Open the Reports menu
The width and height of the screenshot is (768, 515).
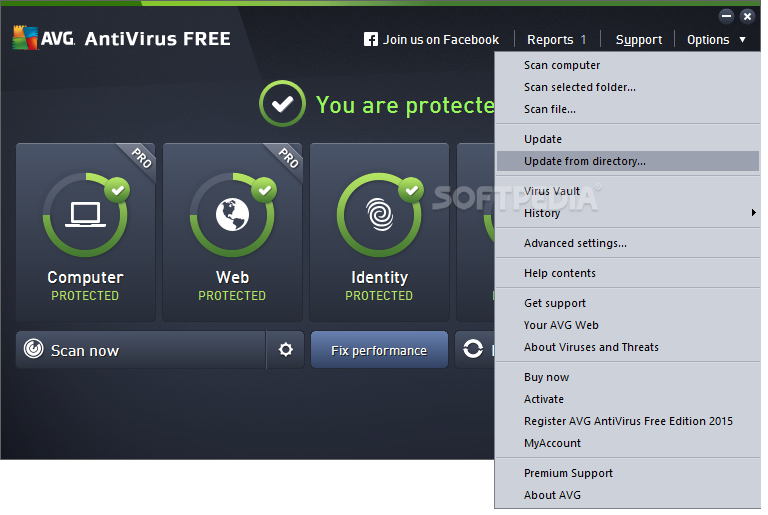[550, 40]
